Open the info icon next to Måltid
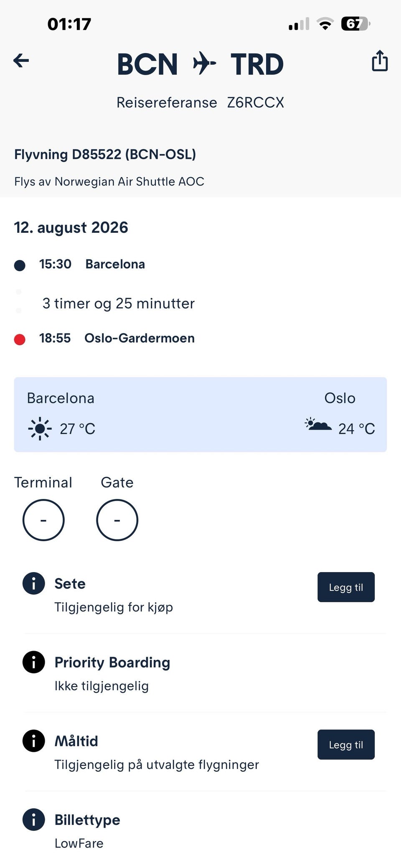 coord(33,741)
